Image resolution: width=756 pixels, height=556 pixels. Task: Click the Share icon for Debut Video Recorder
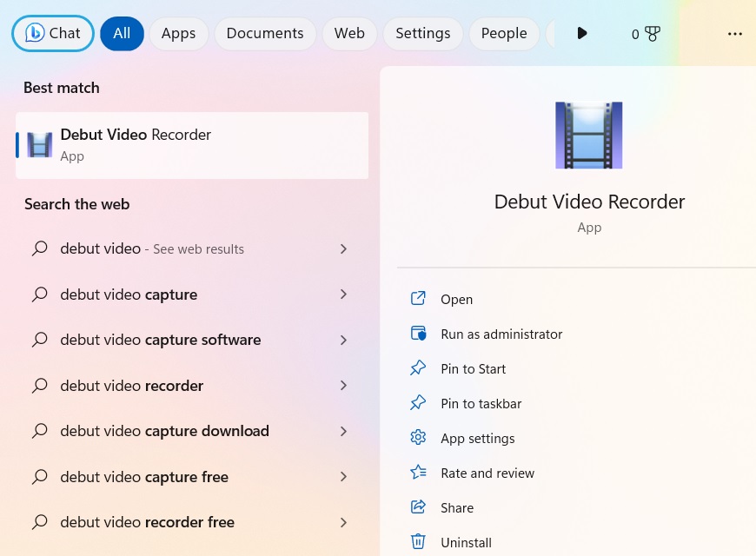pyautogui.click(x=418, y=507)
